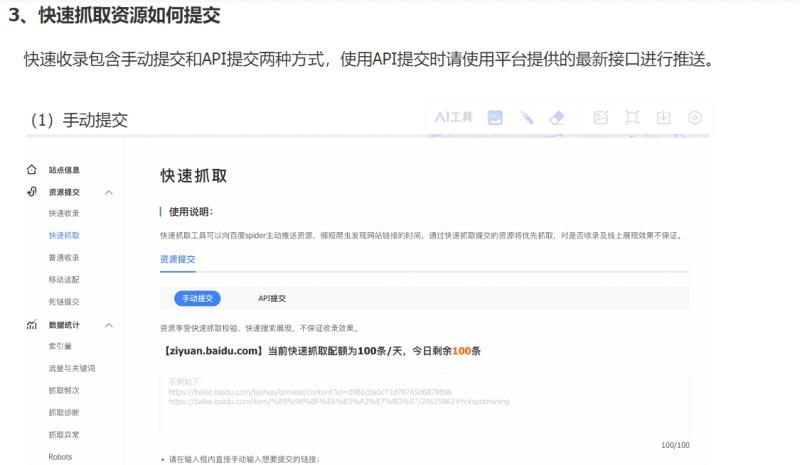Open 站点信息 in the sidebar
Viewport: 800px width, 465px height.
64,170
